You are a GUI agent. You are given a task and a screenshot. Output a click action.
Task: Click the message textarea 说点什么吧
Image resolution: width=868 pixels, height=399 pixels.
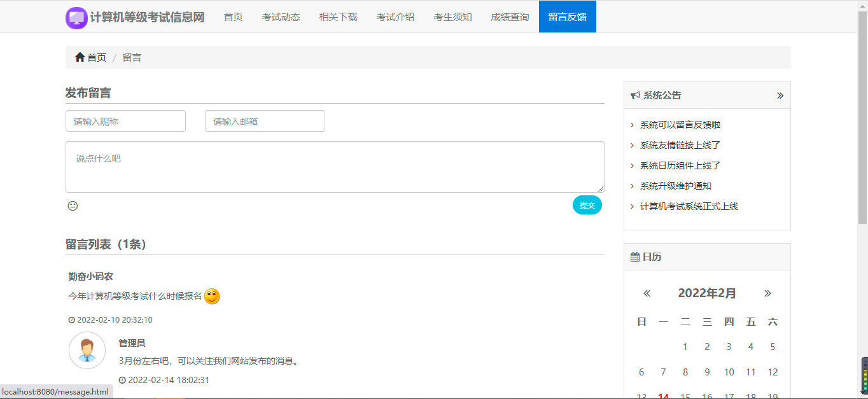coord(335,167)
